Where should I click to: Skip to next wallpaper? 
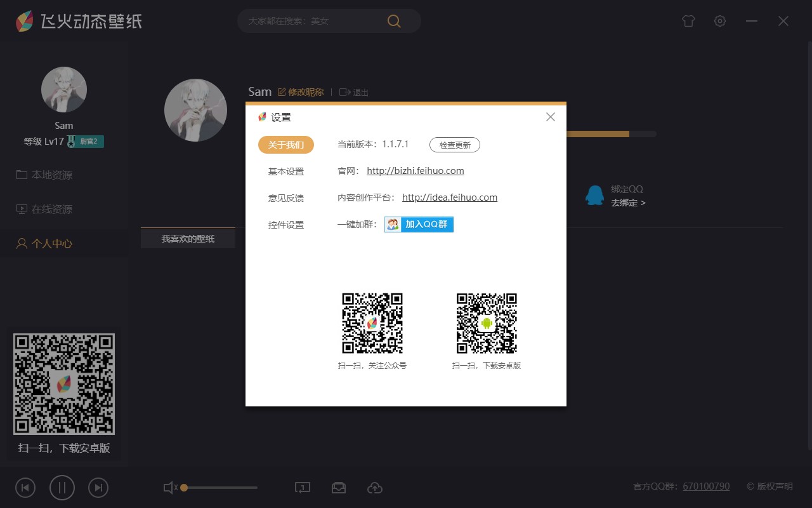[98, 488]
